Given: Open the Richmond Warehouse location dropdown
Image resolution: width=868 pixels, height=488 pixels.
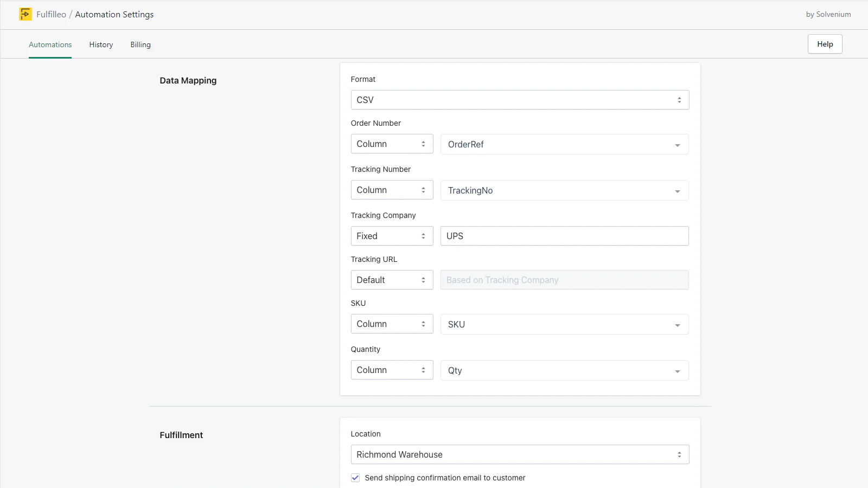Looking at the screenshot, I should pyautogui.click(x=519, y=454).
